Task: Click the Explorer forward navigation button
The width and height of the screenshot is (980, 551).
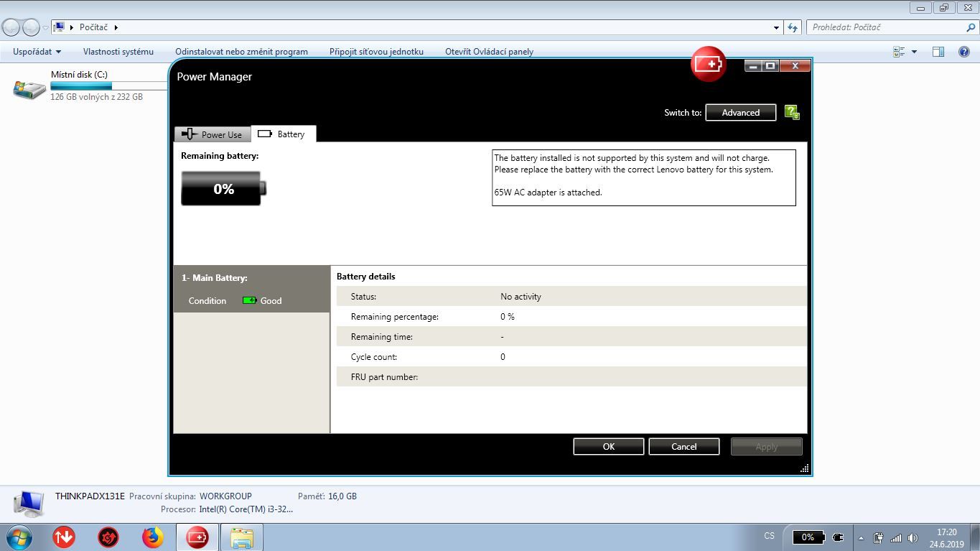Action: point(31,27)
